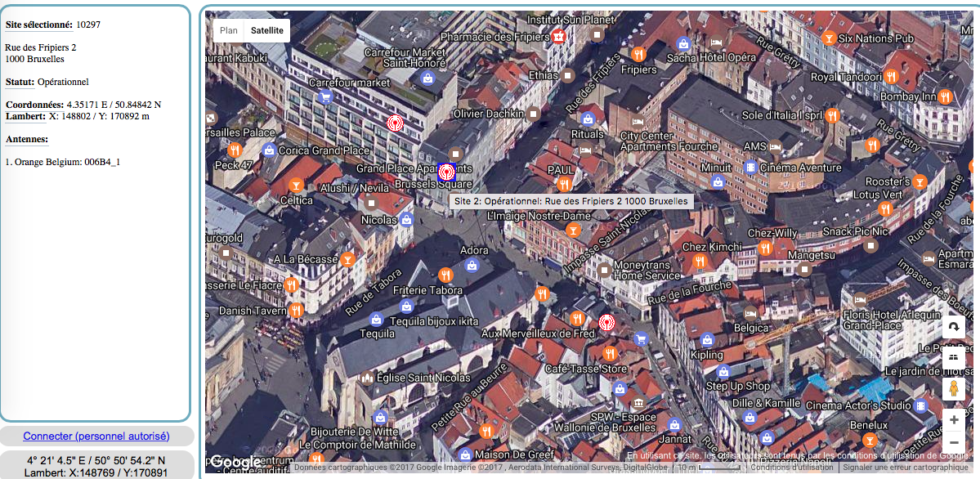Click the Café-Tasse Store restaurant icon
This screenshot has height=479, width=980.
[x=610, y=353]
